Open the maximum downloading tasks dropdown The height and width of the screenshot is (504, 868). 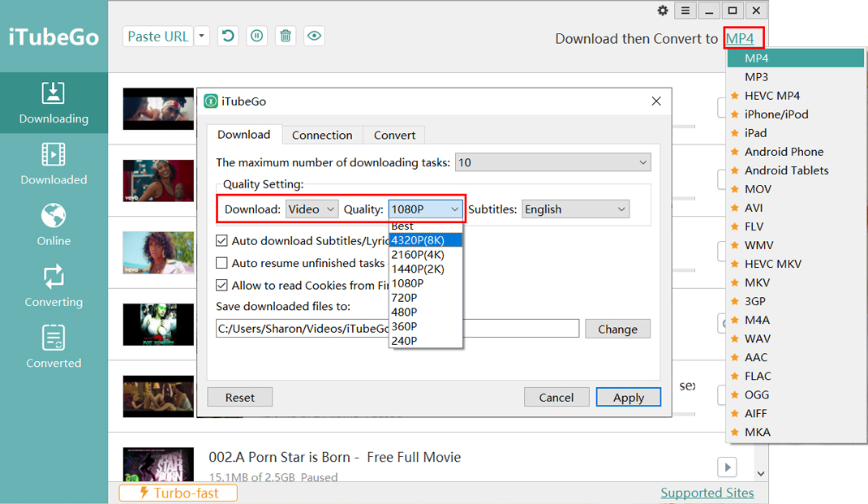click(553, 162)
